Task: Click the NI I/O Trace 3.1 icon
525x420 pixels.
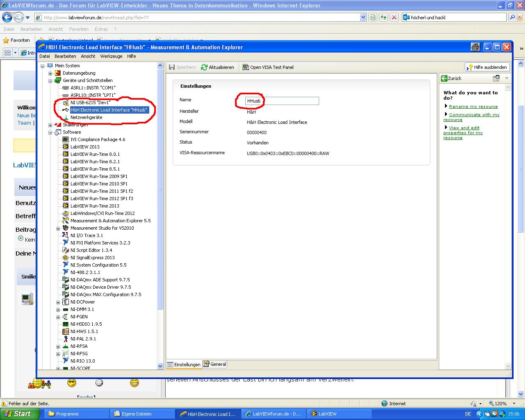Action: [x=66, y=235]
